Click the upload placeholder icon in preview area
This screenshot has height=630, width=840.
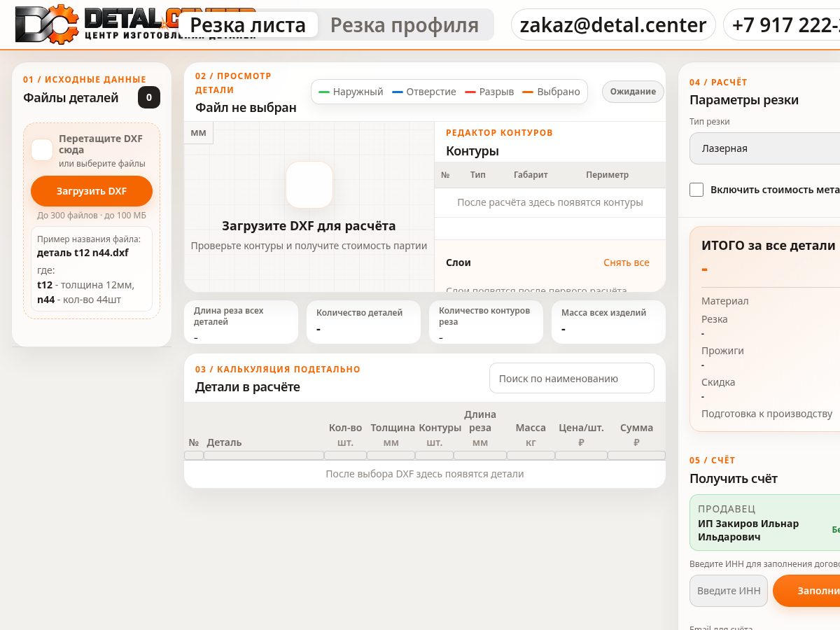click(x=309, y=185)
